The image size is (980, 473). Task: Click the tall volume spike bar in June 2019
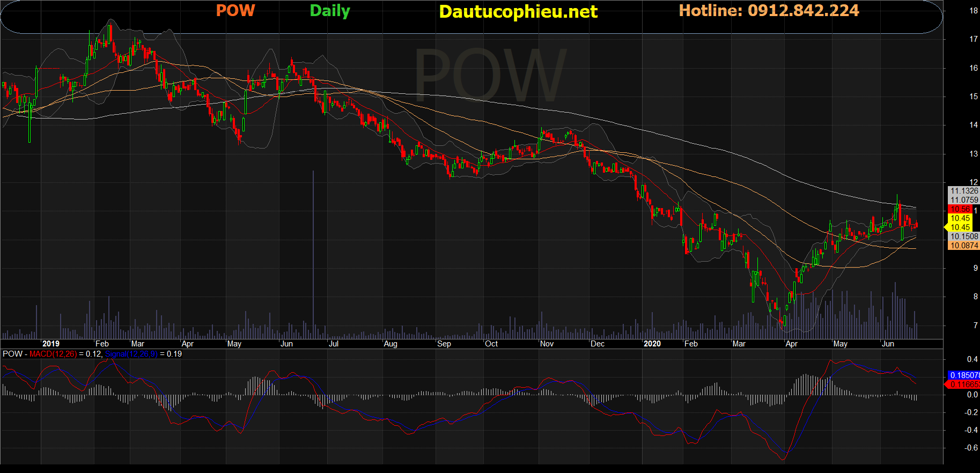[313, 252]
